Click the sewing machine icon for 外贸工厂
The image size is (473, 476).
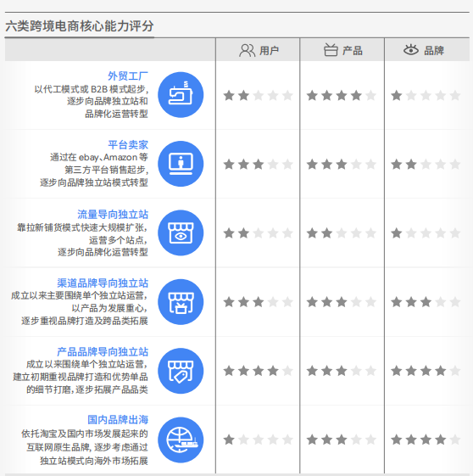181,95
